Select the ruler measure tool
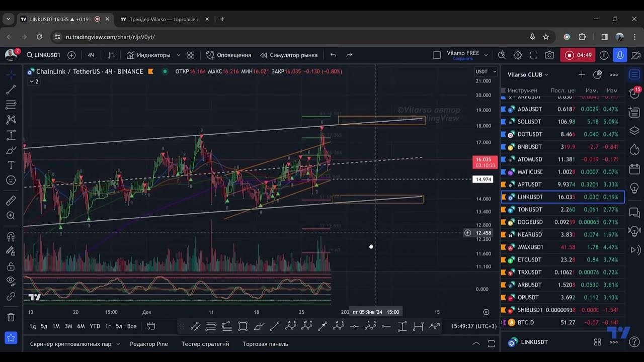Viewport: 644px width, 362px height. click(x=11, y=201)
